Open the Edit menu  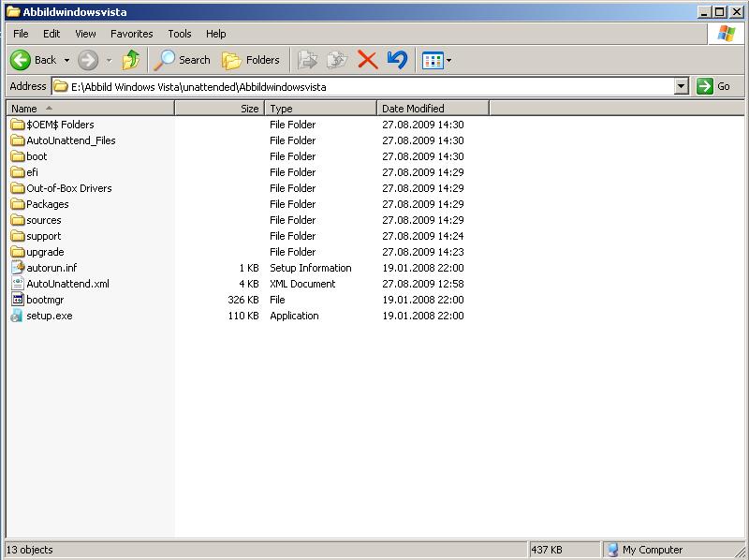tap(51, 34)
